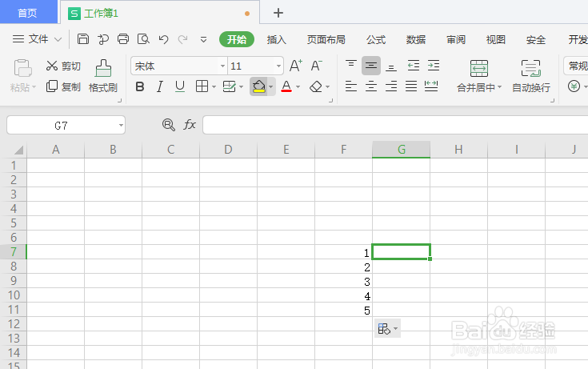This screenshot has width=588, height=369.
Task: Cut the selection with 剪切
Action: pyautogui.click(x=63, y=66)
